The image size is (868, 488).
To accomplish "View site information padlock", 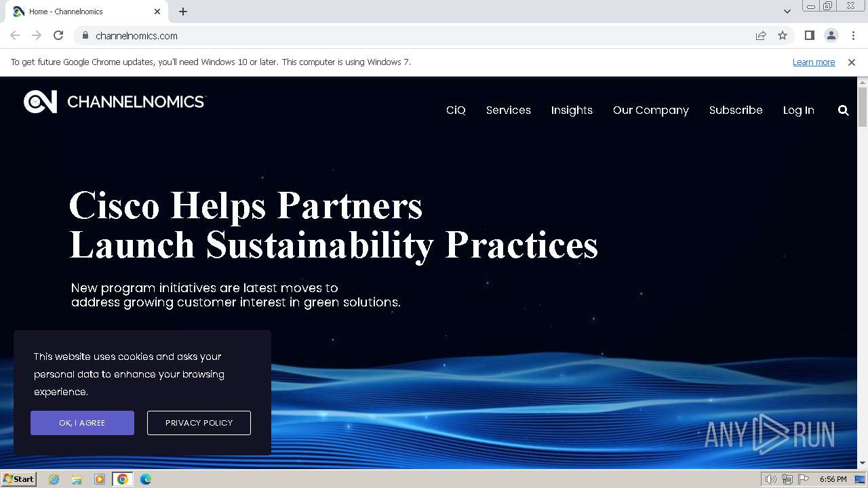I will pyautogui.click(x=85, y=35).
